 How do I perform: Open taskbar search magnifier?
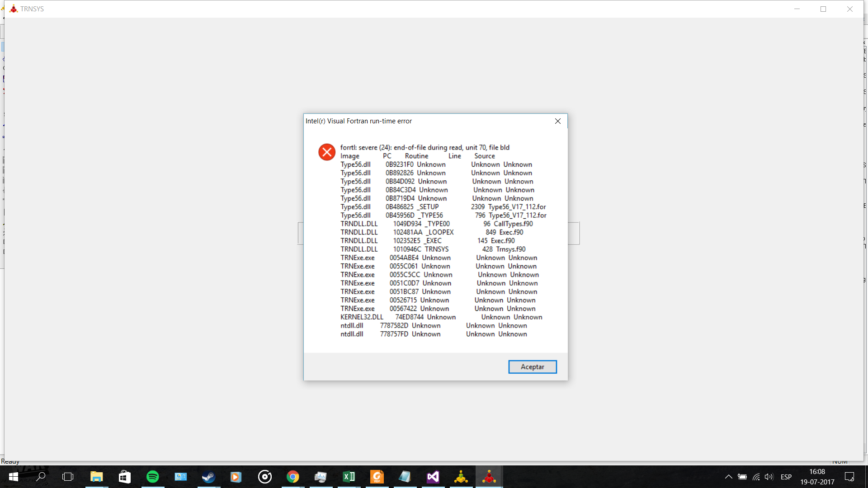[x=41, y=477]
